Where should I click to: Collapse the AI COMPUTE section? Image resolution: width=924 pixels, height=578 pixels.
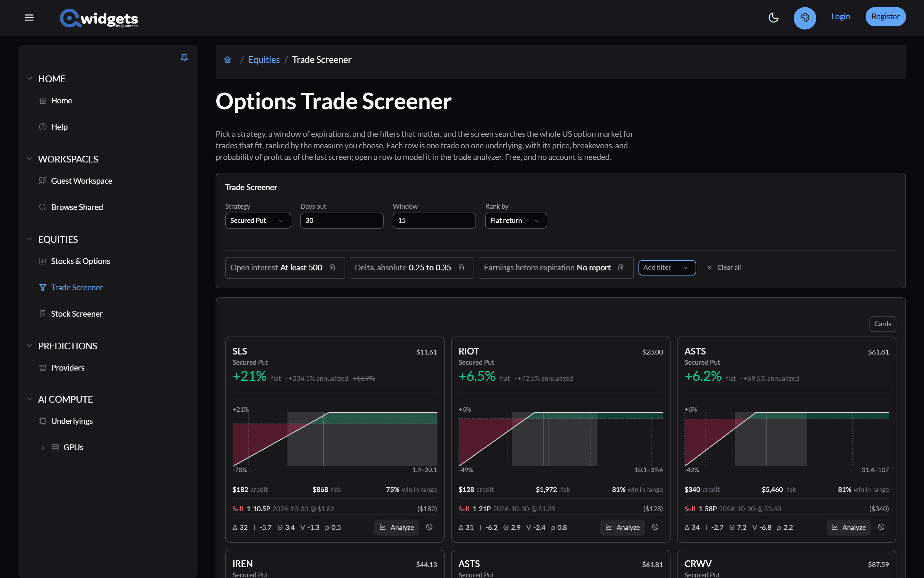click(30, 399)
